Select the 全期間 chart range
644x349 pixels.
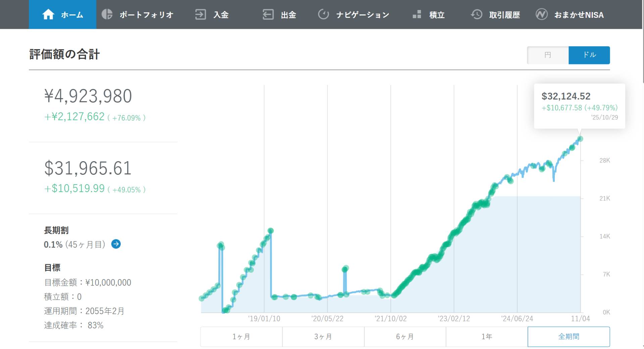(569, 337)
